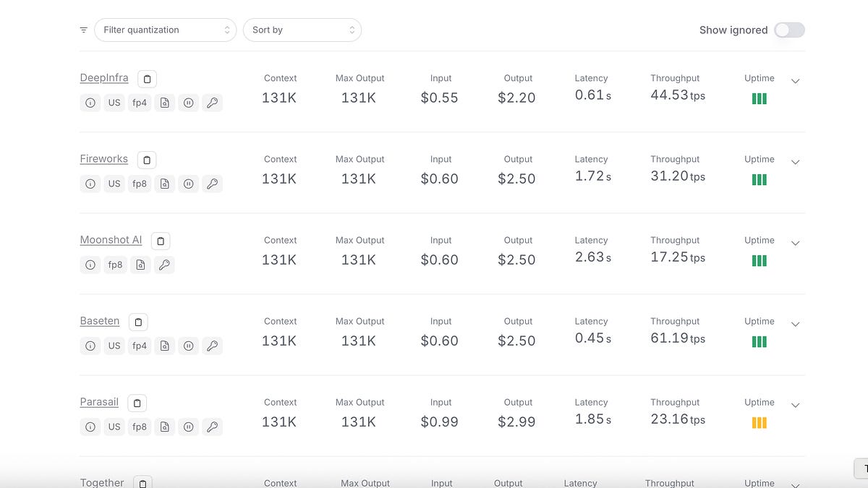Copy the Parasail provider slug

(137, 403)
